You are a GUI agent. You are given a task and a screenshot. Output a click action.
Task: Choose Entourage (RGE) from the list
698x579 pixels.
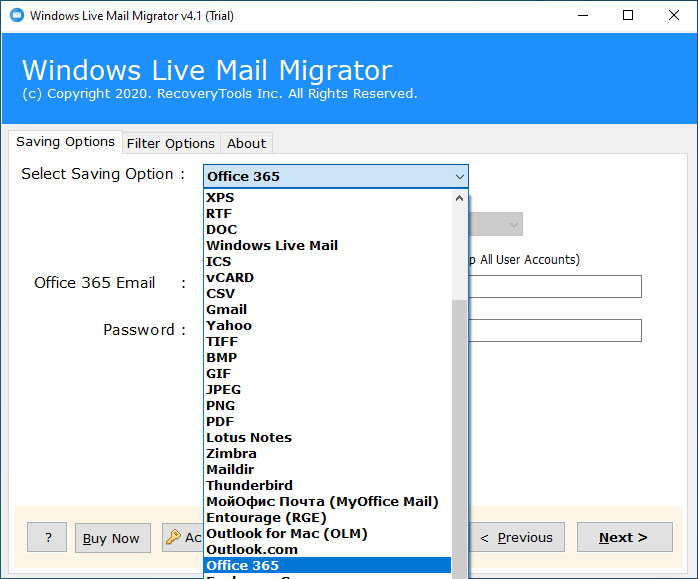click(x=328, y=518)
